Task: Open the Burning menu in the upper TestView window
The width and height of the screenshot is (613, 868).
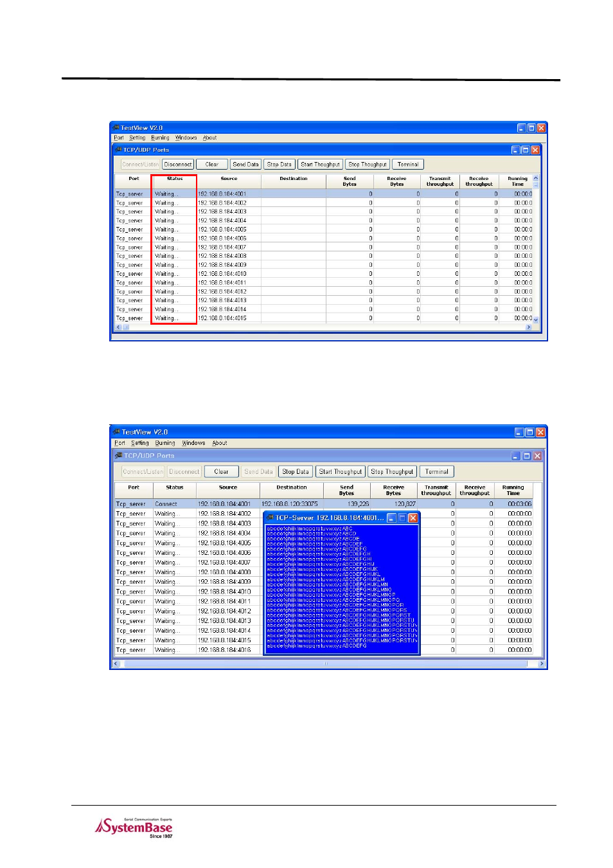Action: pyautogui.click(x=161, y=138)
